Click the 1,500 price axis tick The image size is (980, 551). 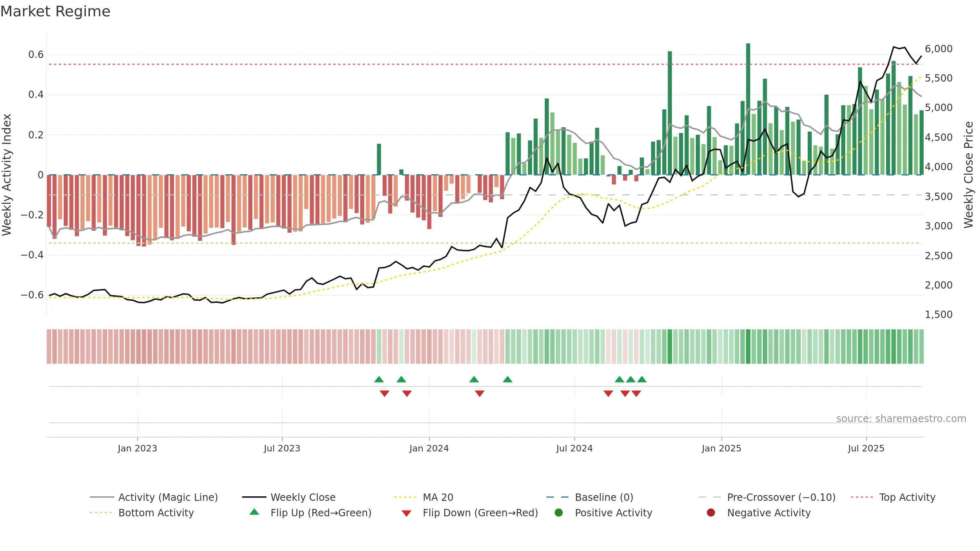[939, 314]
